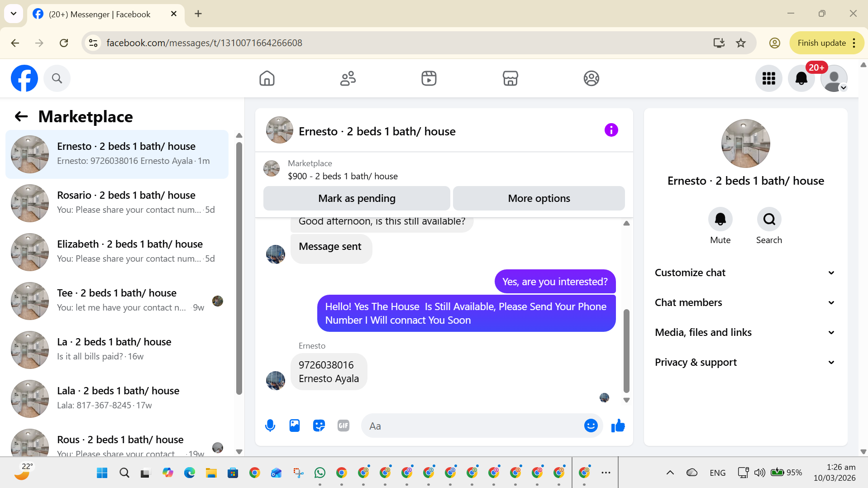Screen dimensions: 868x488
Task: Open Ernesto conversation in list
Action: [117, 154]
